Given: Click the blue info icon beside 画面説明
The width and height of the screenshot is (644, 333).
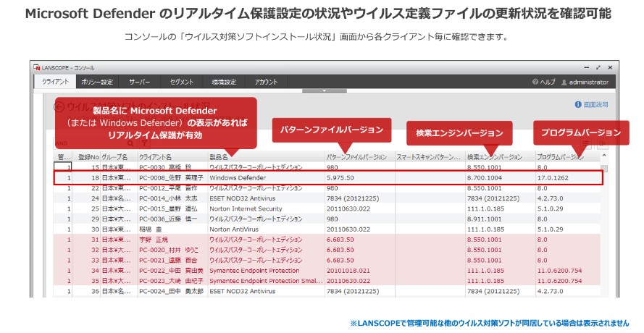Looking at the screenshot, I should pos(578,105).
